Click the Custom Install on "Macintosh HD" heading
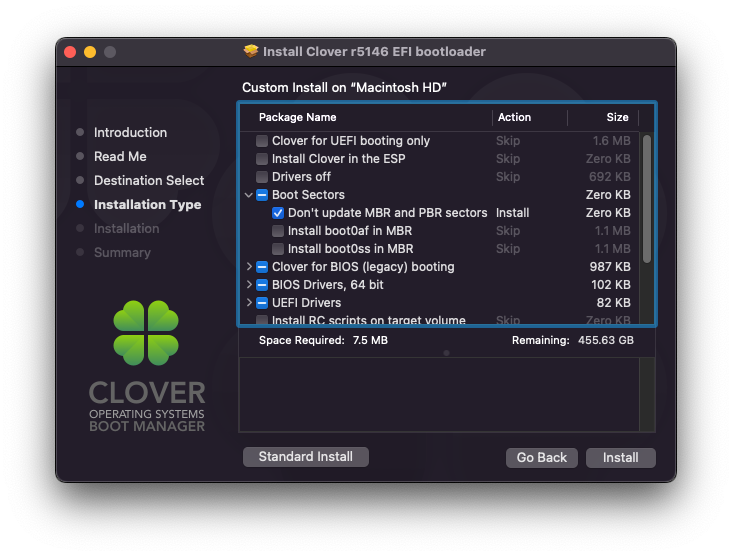This screenshot has width=732, height=556. point(344,88)
